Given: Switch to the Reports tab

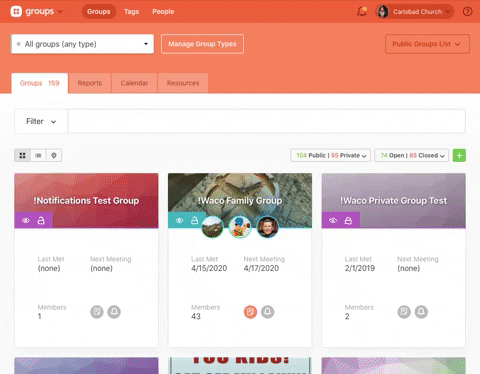Looking at the screenshot, I should [x=90, y=83].
